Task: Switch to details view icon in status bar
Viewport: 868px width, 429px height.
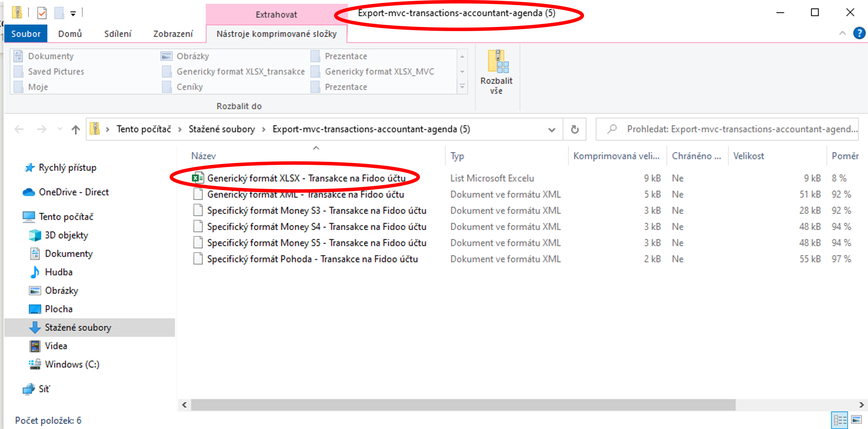Action: tap(839, 420)
